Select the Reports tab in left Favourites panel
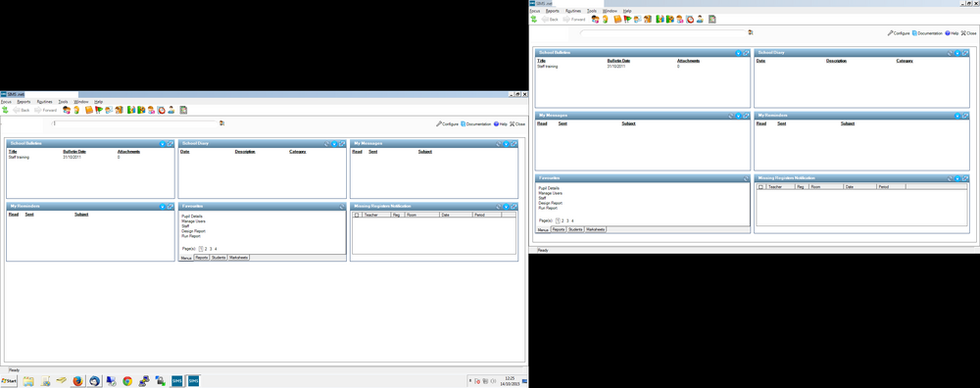Screen dimensions: 980x388 (201, 258)
